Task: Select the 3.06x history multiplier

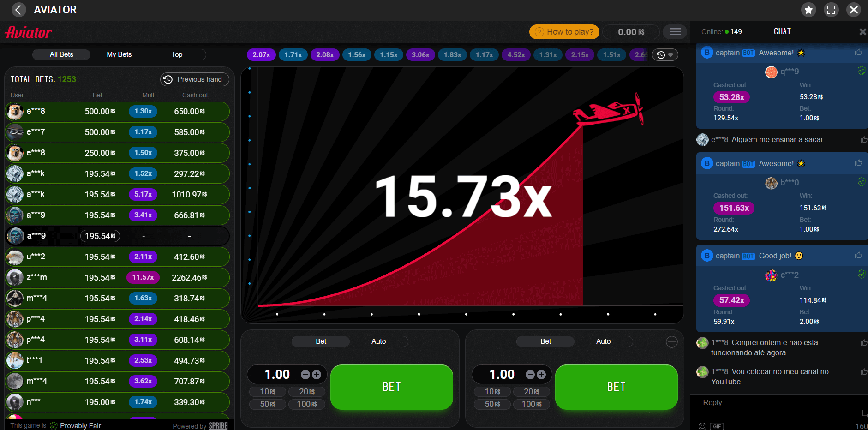Action: click(x=420, y=55)
